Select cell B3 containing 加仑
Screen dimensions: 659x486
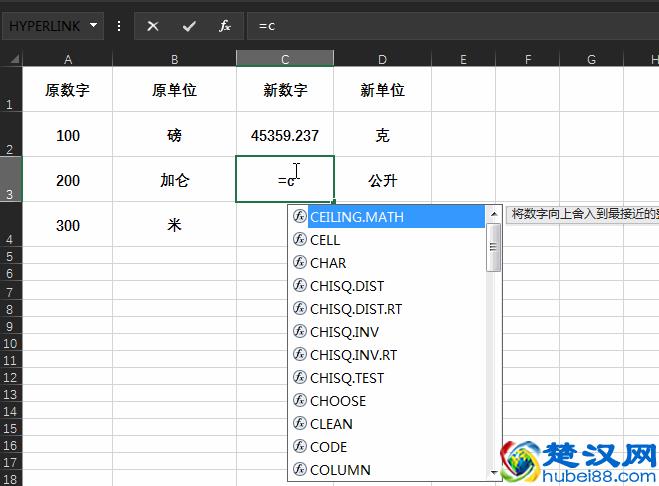(x=174, y=180)
